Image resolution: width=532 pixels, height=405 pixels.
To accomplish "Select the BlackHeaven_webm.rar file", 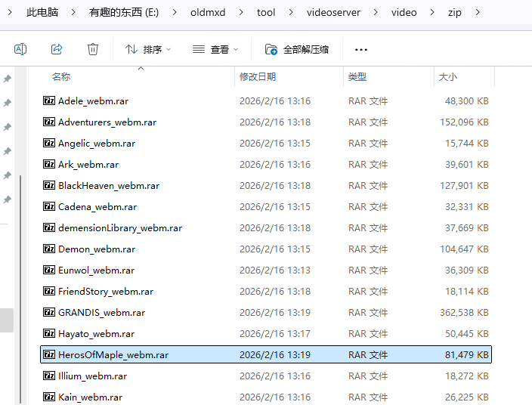I will point(108,185).
